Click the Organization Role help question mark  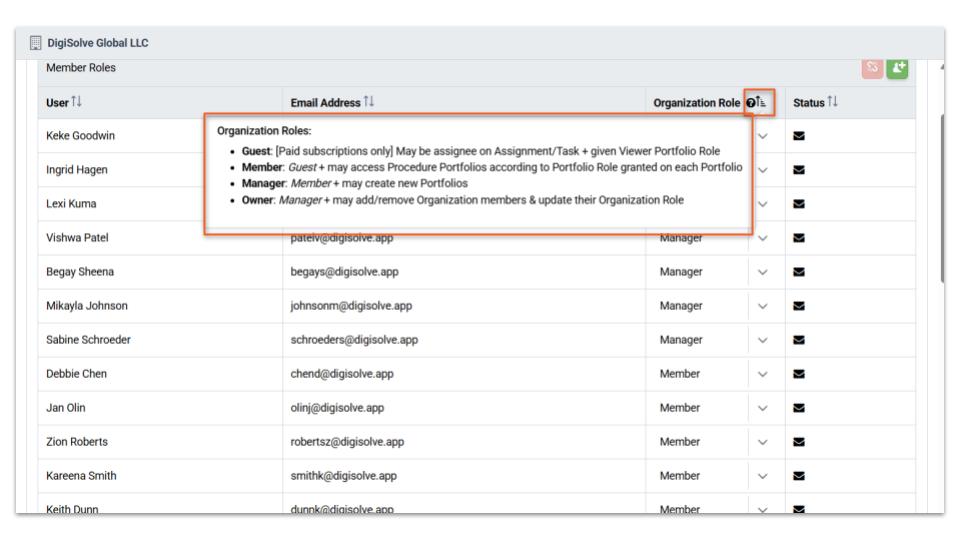pyautogui.click(x=751, y=103)
